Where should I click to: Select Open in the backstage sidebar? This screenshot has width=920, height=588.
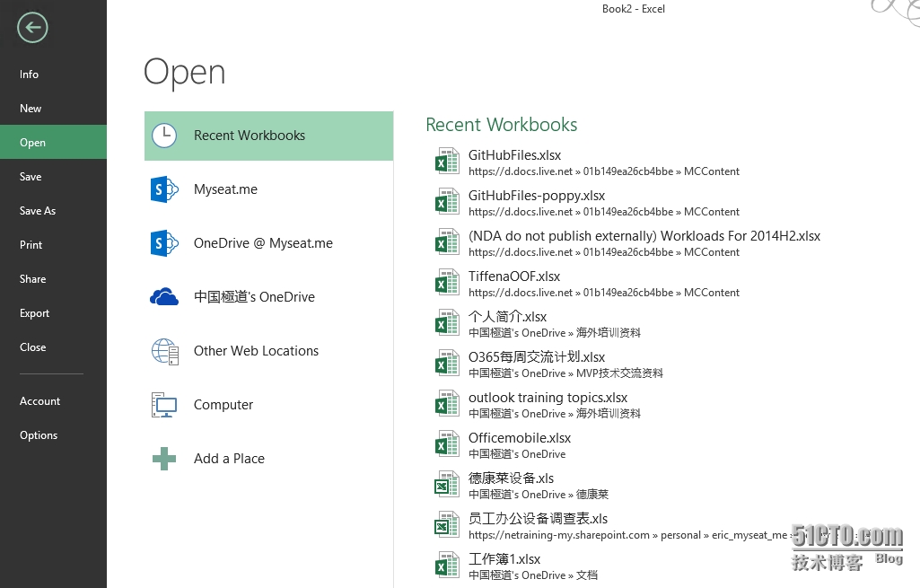click(53, 143)
